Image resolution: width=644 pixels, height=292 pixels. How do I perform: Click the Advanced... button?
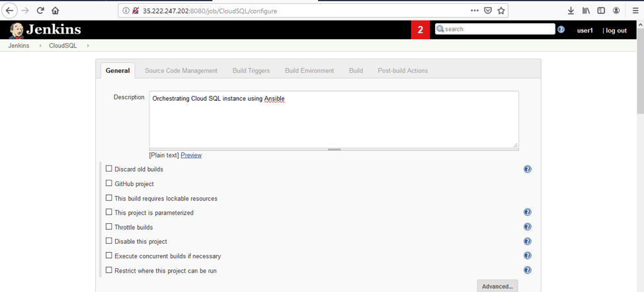pos(497,286)
